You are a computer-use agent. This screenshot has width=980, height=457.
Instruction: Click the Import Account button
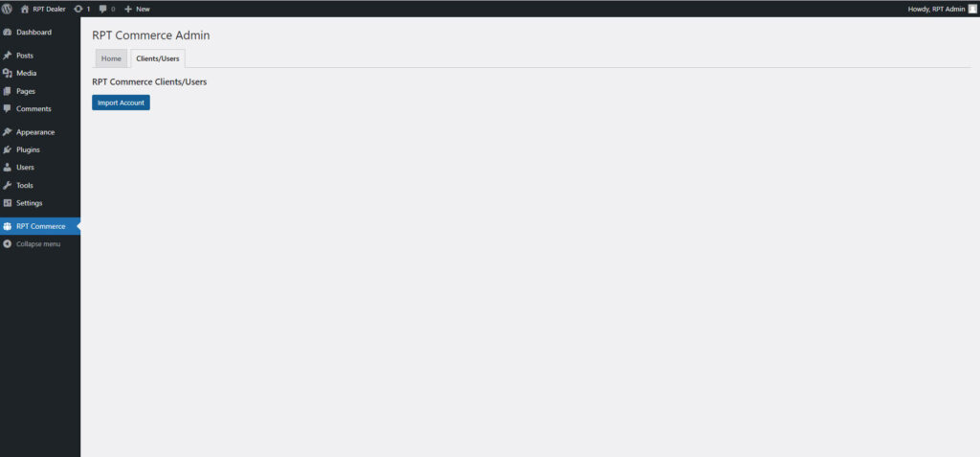tap(121, 103)
